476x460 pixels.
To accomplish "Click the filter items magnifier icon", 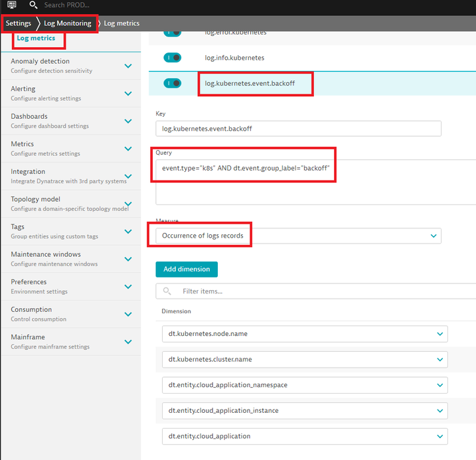I will (167, 291).
